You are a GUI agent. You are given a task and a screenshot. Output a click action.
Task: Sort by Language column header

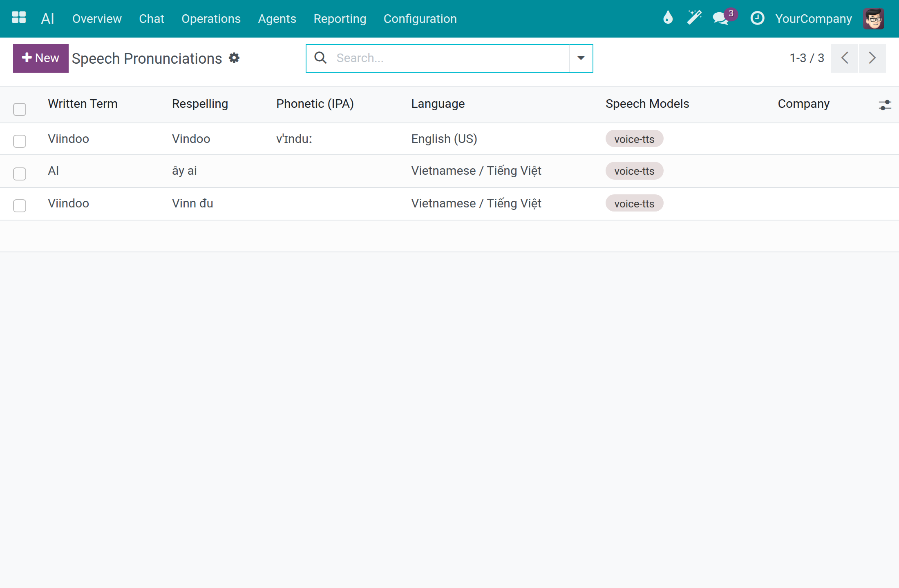coord(438,104)
